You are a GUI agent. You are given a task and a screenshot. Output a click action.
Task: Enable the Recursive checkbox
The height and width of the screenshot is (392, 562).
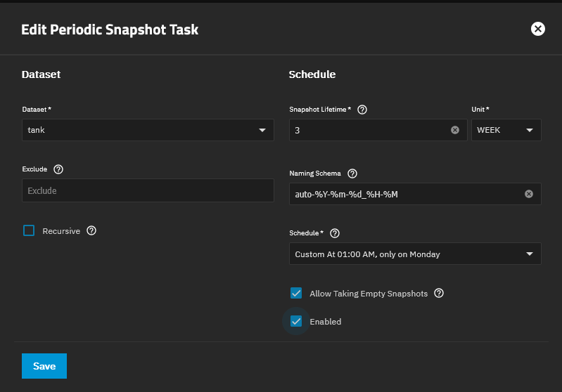(29, 230)
